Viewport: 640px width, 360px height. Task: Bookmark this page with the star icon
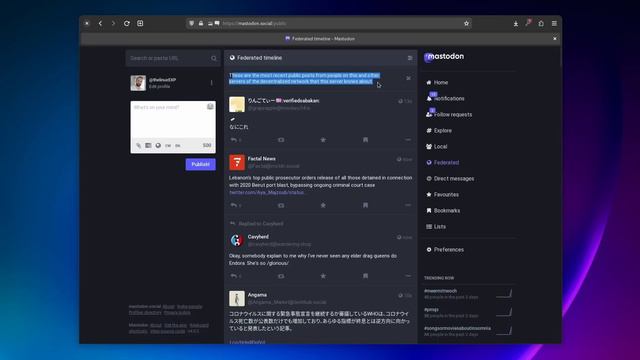tap(466, 23)
